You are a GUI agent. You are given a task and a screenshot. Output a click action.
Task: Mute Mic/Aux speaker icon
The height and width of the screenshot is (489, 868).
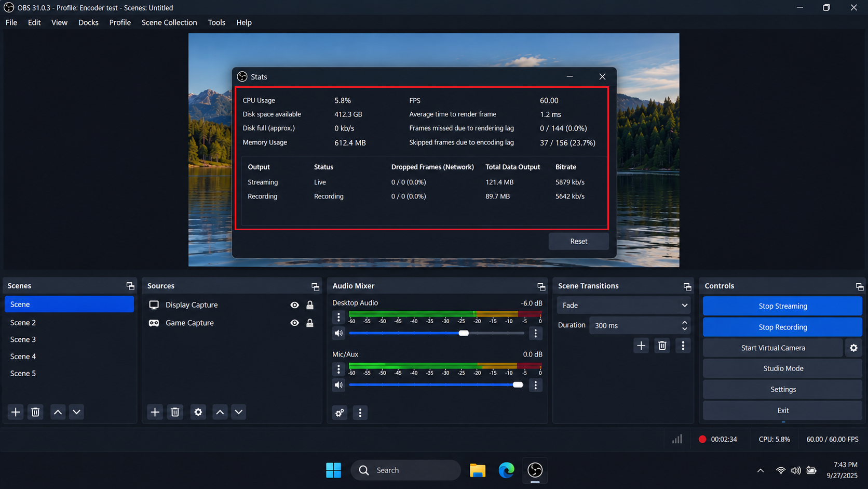(x=338, y=385)
